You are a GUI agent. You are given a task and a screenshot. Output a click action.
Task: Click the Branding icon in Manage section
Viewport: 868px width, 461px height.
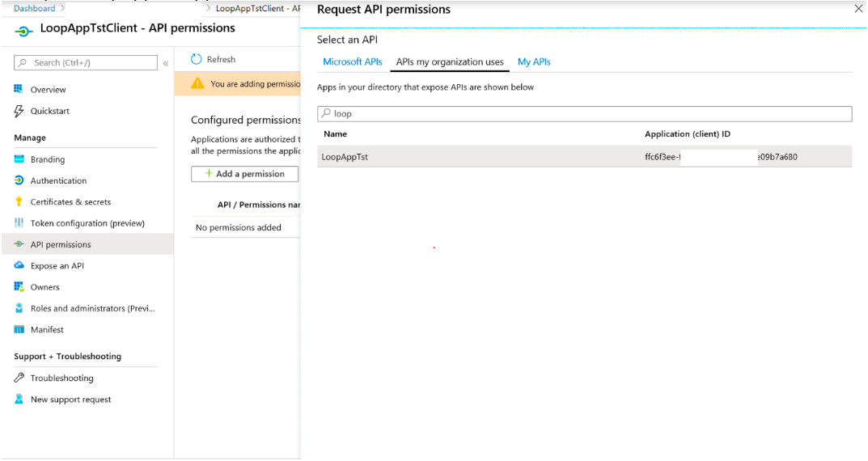click(x=19, y=159)
